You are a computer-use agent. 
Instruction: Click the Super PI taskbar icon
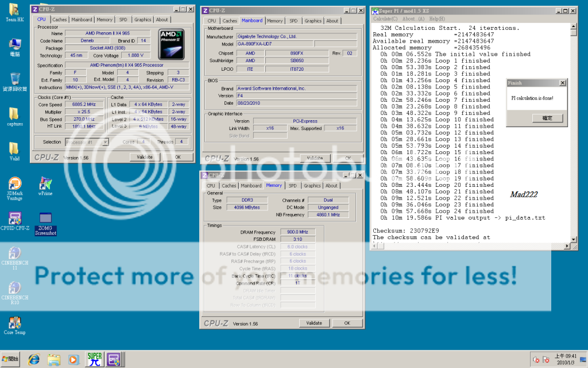[94, 359]
